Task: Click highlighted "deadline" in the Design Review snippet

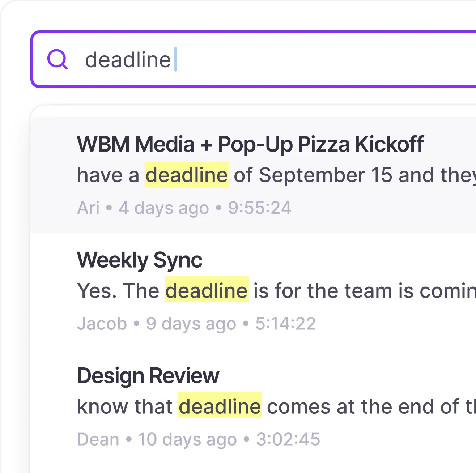Action: click(x=220, y=406)
